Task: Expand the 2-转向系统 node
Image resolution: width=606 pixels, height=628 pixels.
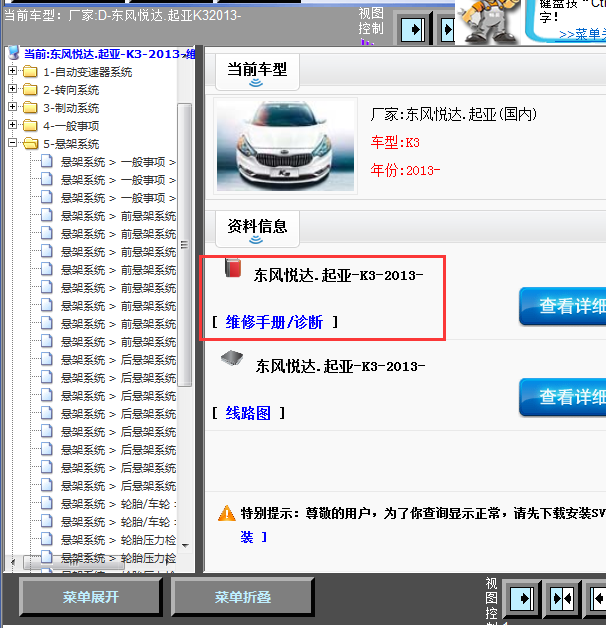Action: (x=12, y=89)
